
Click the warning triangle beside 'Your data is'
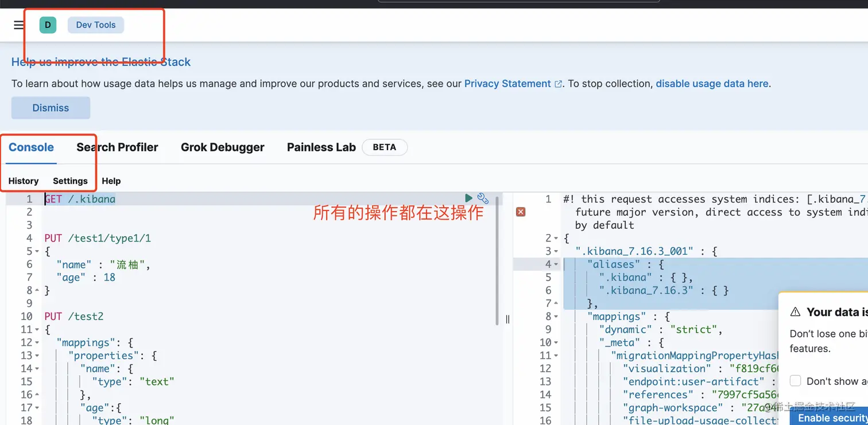795,313
